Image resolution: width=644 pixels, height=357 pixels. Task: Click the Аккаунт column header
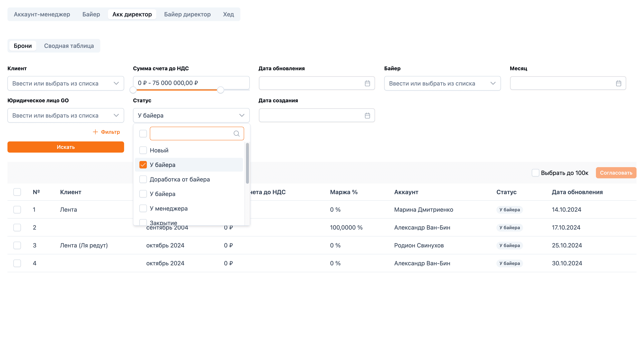[x=406, y=192]
